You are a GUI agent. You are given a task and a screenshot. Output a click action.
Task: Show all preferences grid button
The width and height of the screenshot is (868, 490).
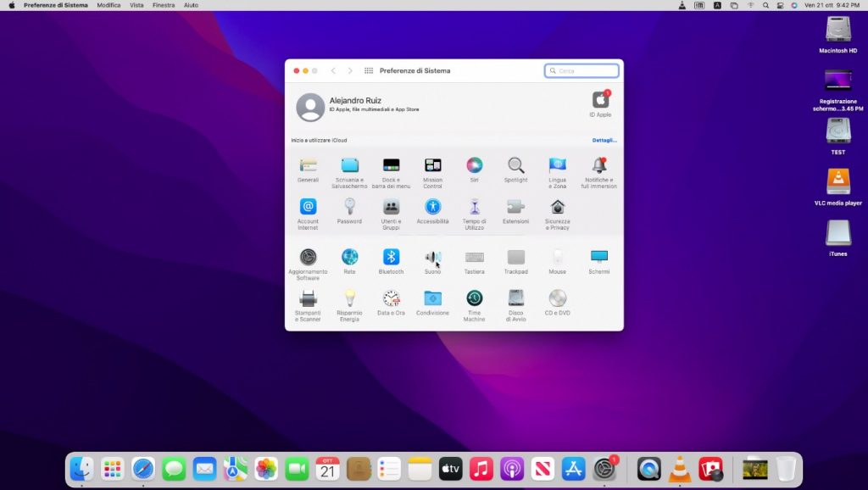pyautogui.click(x=369, y=71)
